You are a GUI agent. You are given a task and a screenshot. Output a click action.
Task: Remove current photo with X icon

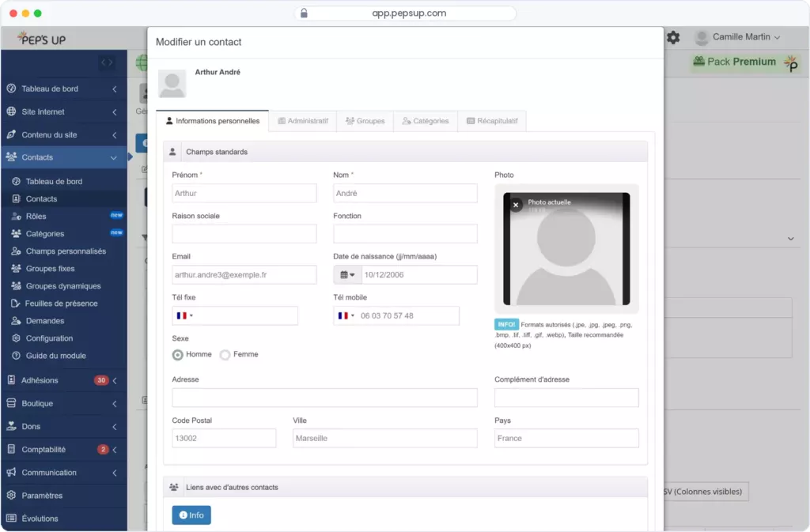coord(516,205)
